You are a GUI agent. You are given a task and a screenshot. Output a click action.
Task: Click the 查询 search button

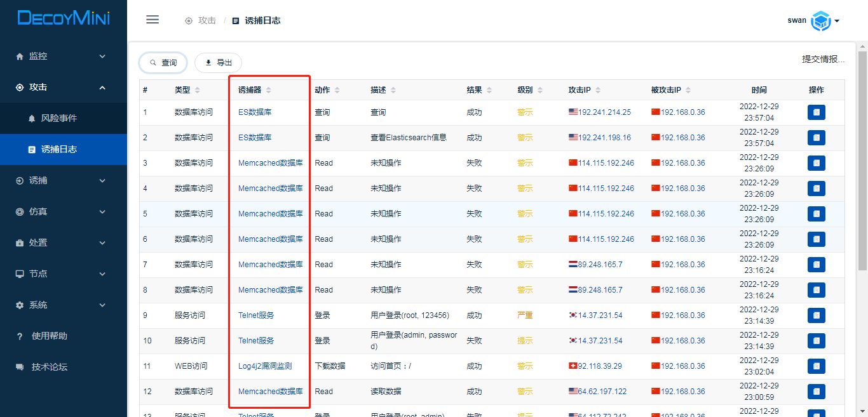pos(163,63)
